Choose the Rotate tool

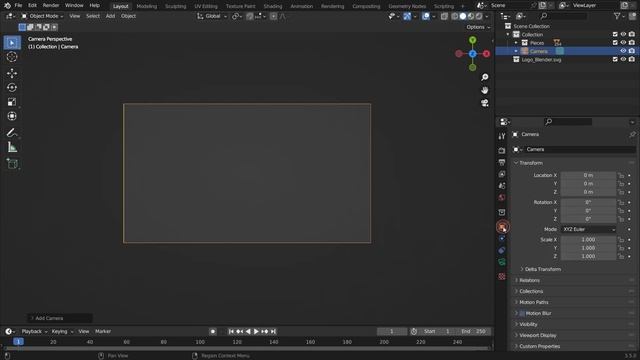[x=12, y=87]
